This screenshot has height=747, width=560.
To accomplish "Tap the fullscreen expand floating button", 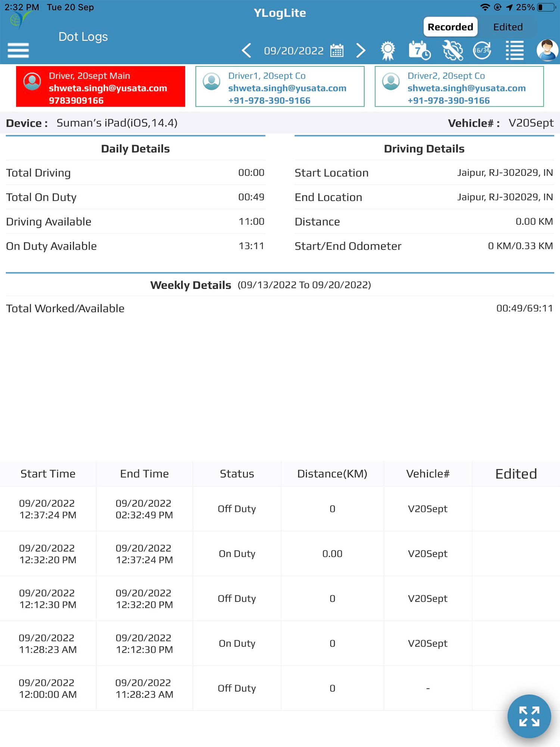I will pyautogui.click(x=529, y=716).
